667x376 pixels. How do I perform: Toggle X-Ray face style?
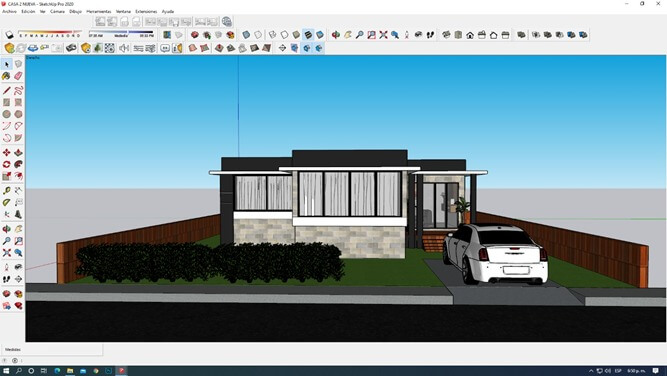[x=246, y=35]
